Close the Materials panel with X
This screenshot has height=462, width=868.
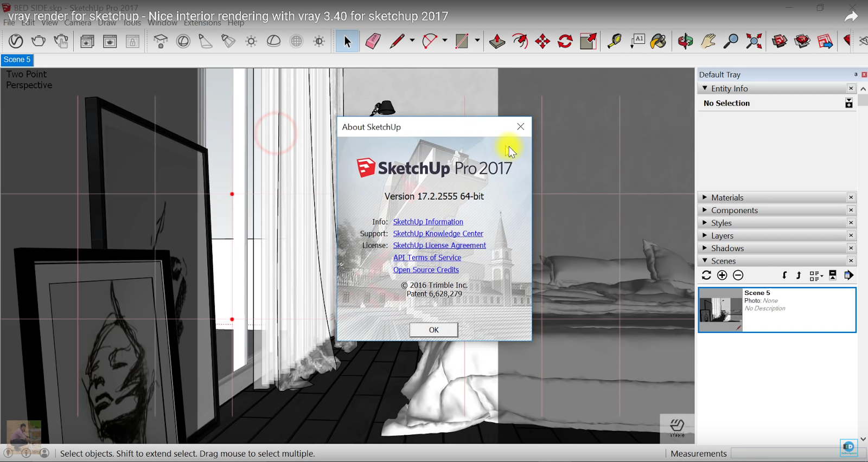click(851, 197)
